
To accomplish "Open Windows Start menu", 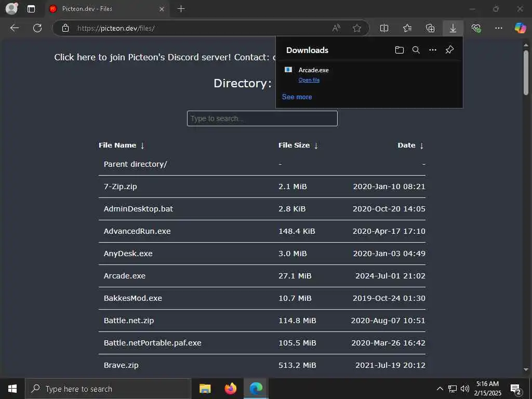I will click(12, 389).
